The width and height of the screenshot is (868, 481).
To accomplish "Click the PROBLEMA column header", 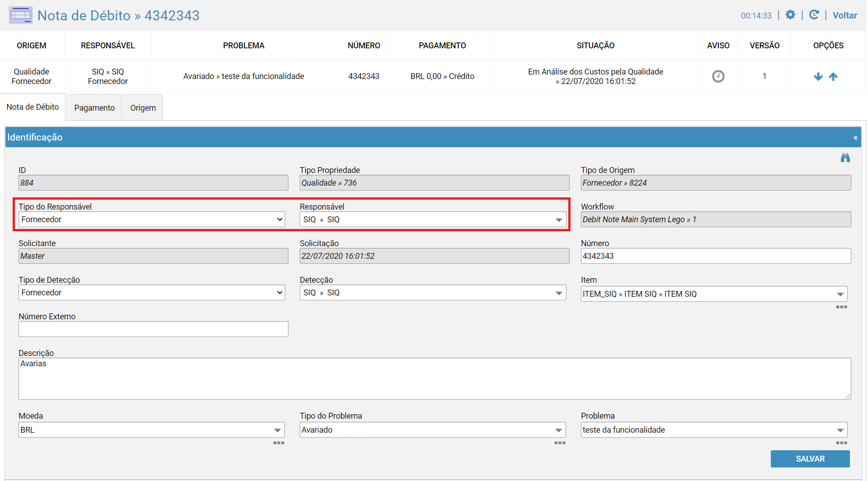I will point(244,46).
